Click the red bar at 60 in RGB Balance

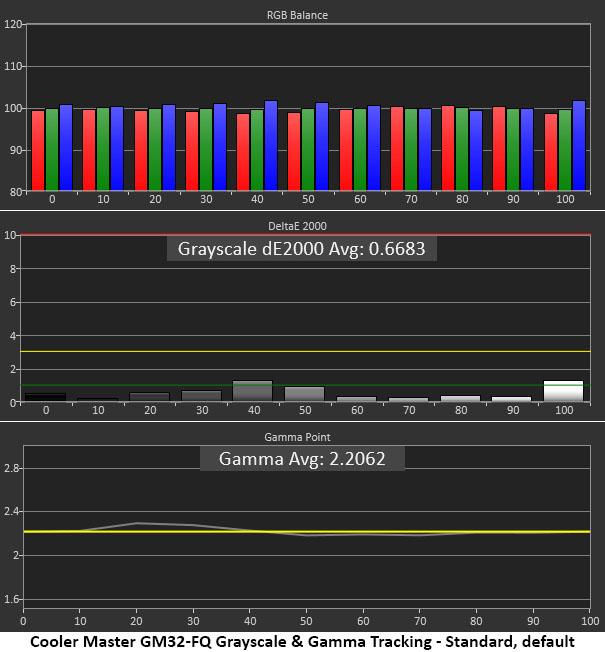click(x=346, y=150)
